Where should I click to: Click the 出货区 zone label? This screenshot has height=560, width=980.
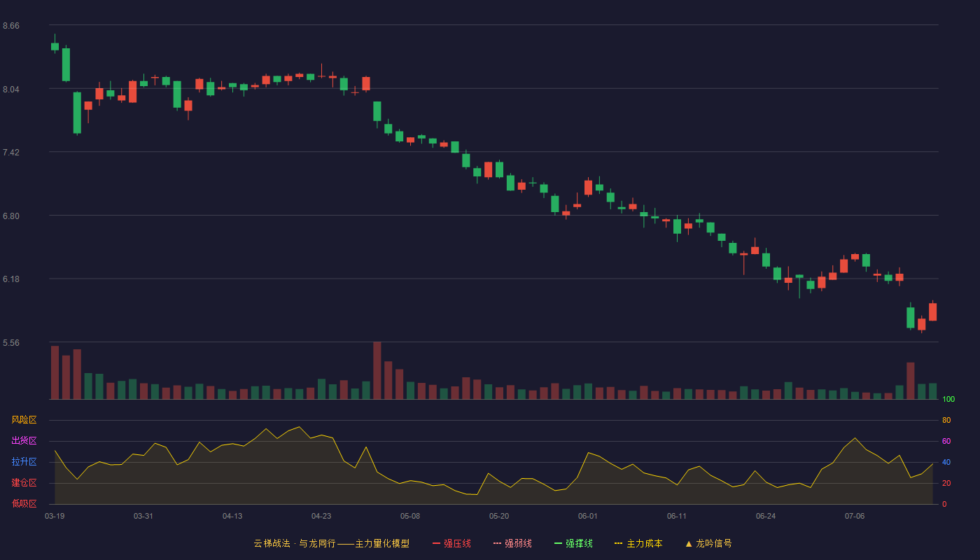click(x=24, y=441)
